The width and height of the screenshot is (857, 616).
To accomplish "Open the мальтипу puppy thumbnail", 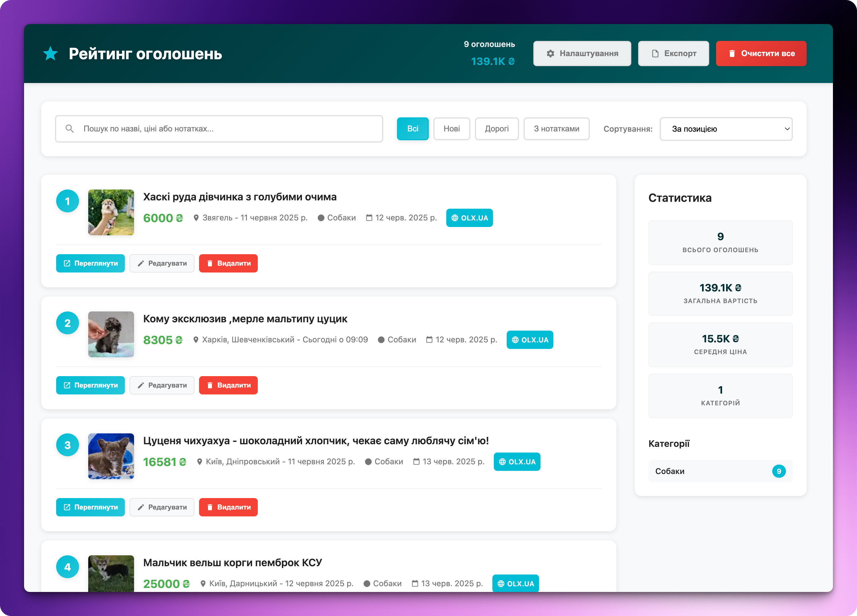I will (111, 334).
